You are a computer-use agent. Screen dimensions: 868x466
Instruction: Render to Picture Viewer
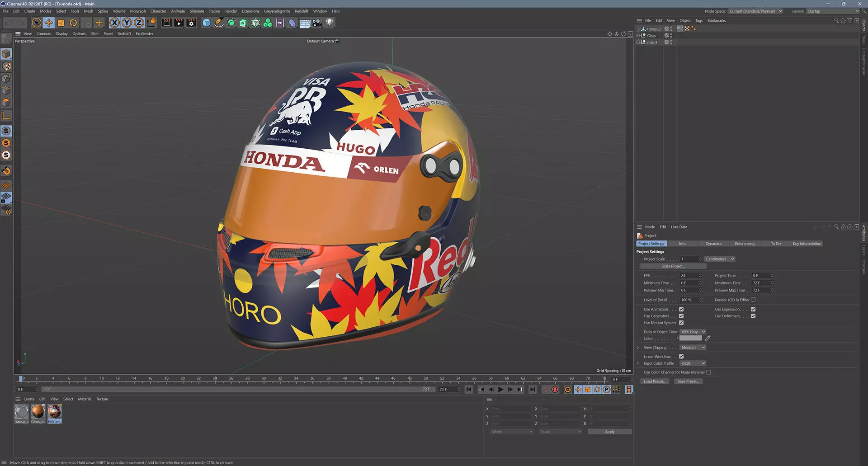[x=179, y=23]
